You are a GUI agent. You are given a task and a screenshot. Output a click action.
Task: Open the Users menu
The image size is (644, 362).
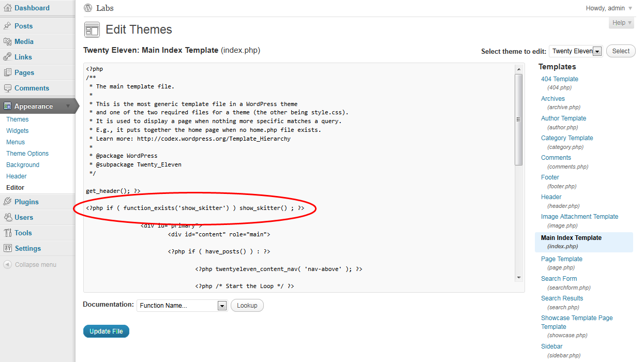(24, 217)
